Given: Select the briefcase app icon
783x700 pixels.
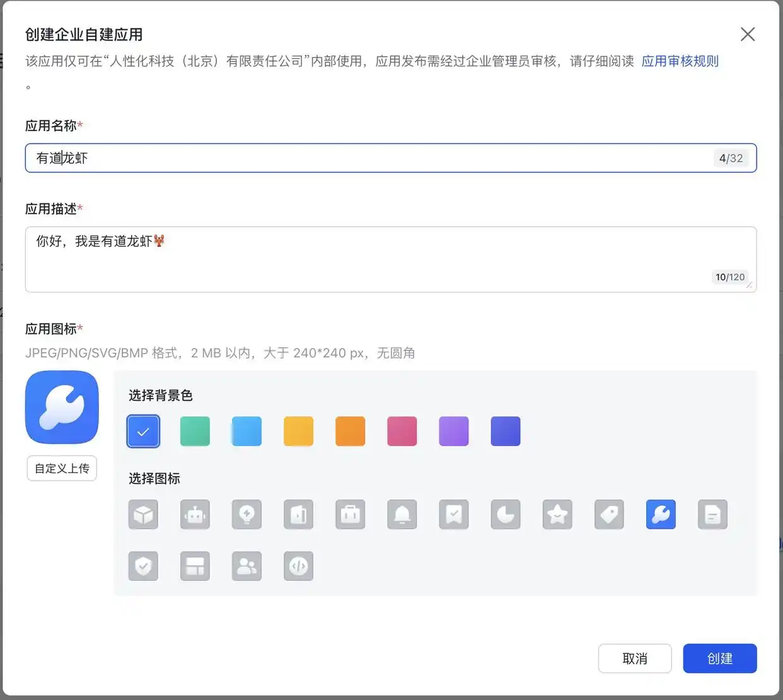Looking at the screenshot, I should click(x=350, y=515).
